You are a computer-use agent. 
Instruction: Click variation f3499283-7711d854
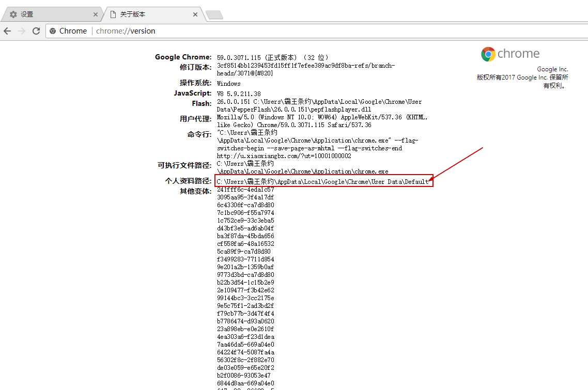coord(245,259)
